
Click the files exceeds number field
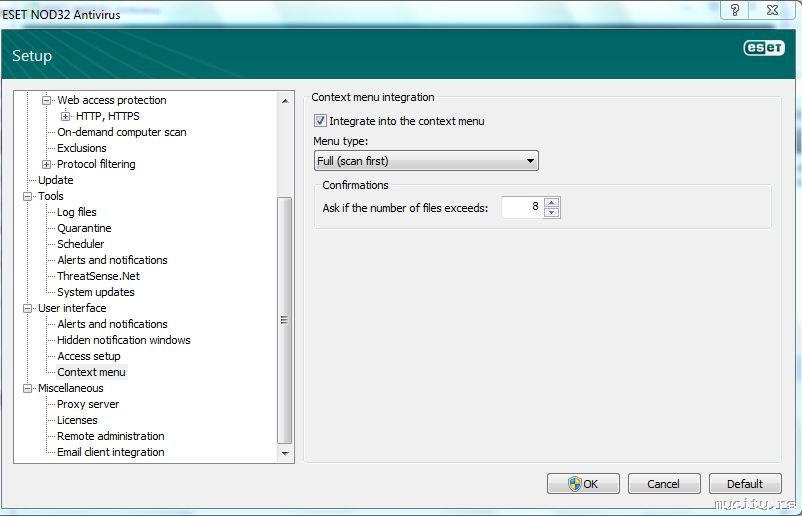click(x=522, y=207)
